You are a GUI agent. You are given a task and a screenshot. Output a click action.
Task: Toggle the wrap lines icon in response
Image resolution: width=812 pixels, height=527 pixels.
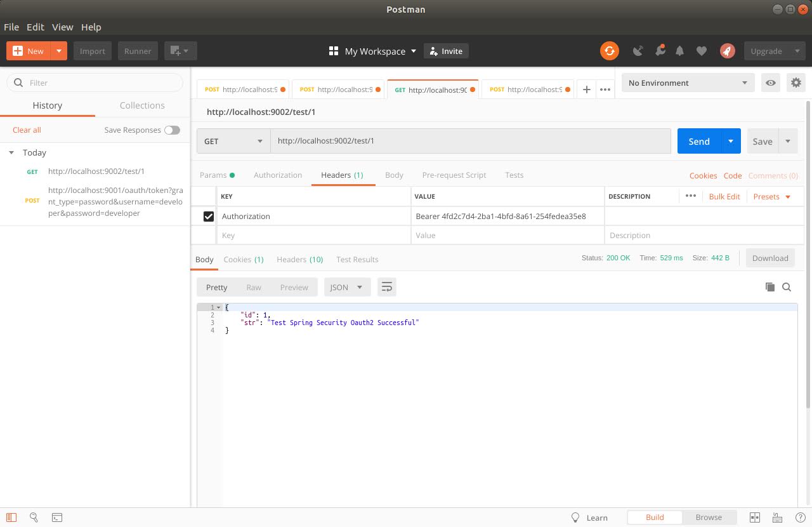[387, 287]
